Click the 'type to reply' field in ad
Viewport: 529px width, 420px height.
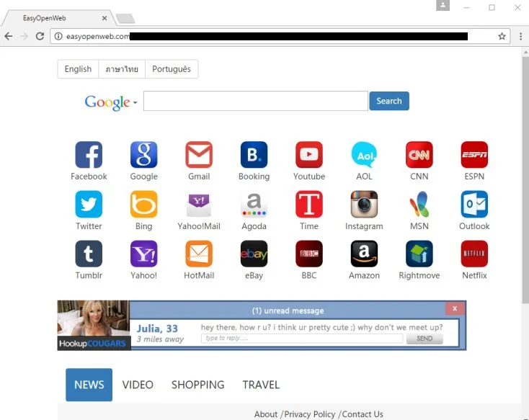[x=302, y=339]
